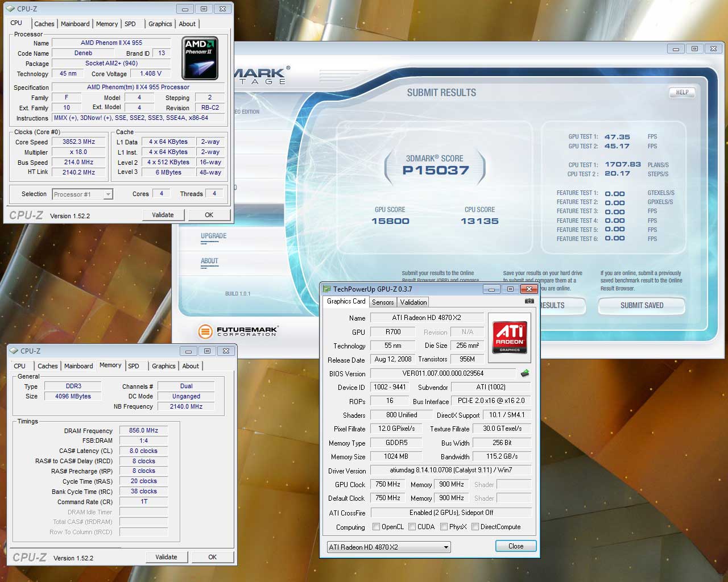Click the CAS# Latency value 8.0 clocks

[143, 451]
